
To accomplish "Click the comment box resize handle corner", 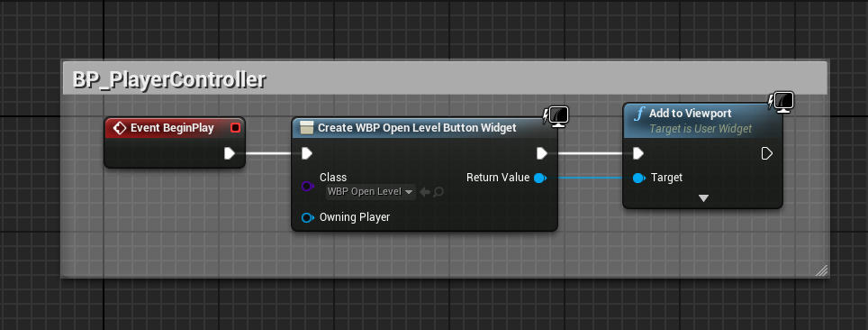I will [x=821, y=270].
